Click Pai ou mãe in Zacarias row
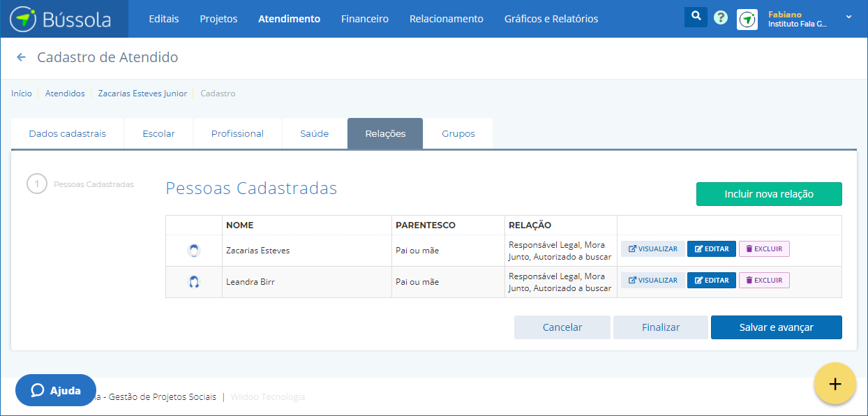The image size is (868, 416). tap(417, 251)
